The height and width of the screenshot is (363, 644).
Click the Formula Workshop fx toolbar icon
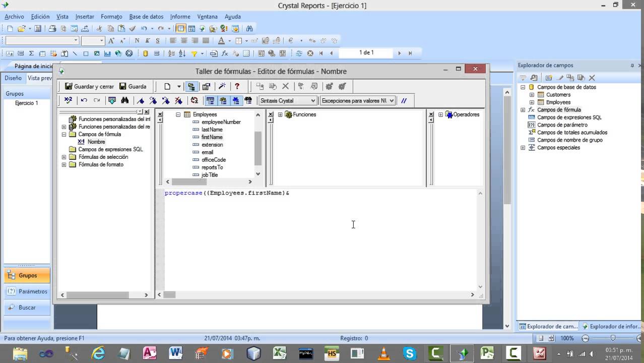[x=225, y=53]
